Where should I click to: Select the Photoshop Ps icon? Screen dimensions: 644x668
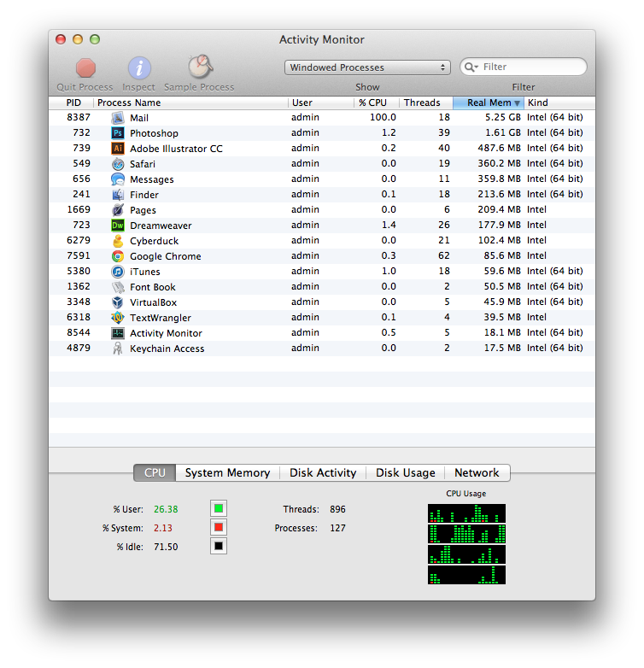click(118, 133)
